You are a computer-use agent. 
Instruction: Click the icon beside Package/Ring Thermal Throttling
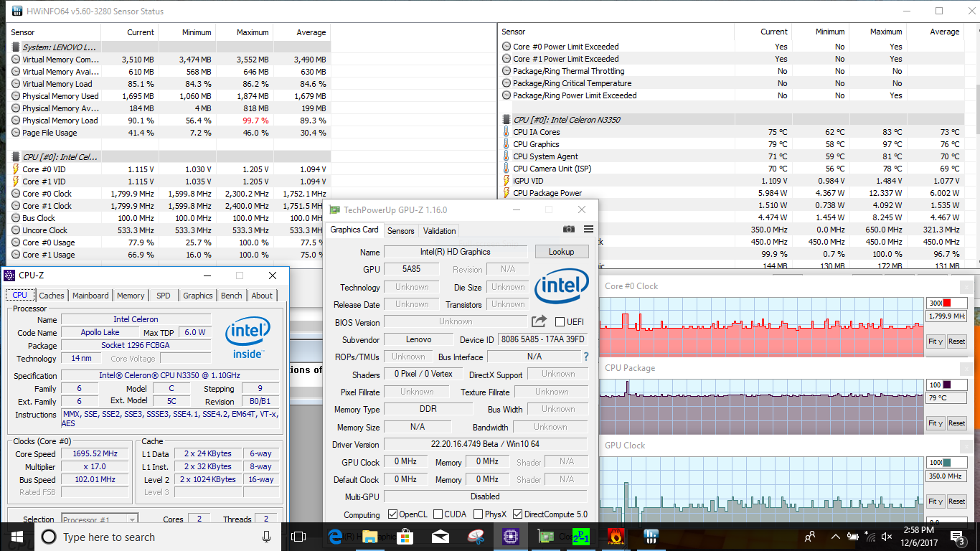[x=507, y=71]
